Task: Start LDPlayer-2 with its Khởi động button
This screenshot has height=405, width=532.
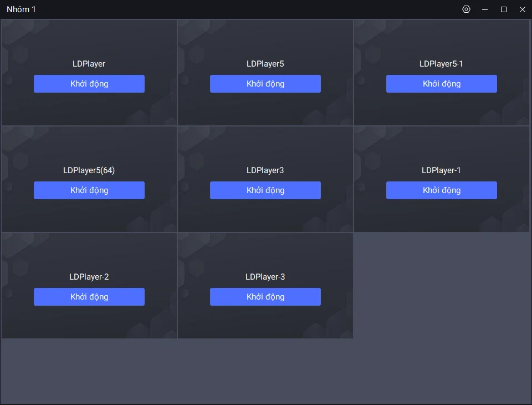Action: pos(89,297)
